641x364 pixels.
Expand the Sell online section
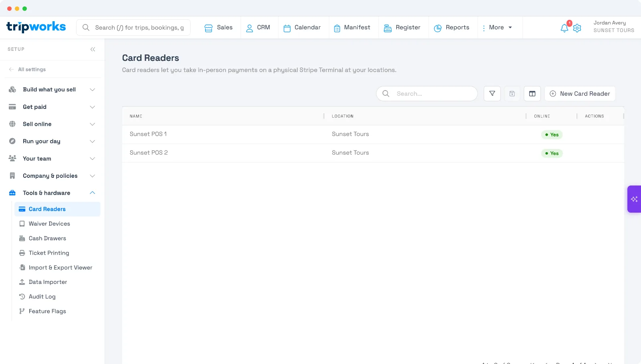click(93, 124)
